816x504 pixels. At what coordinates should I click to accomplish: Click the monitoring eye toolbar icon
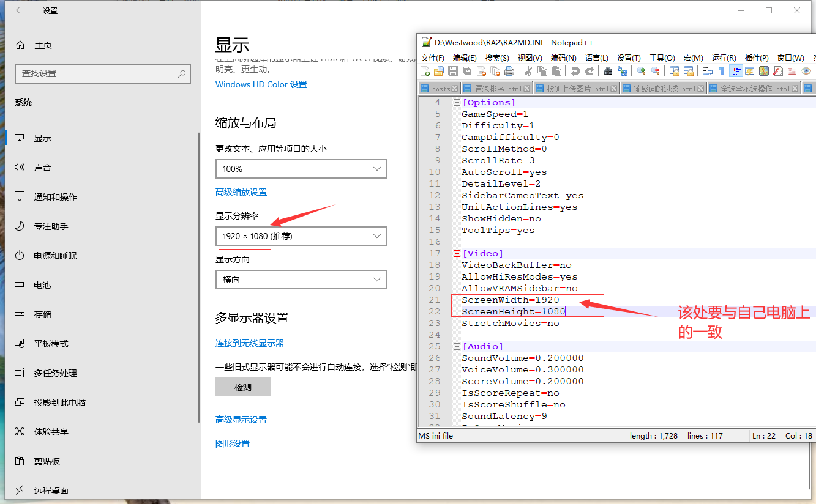pyautogui.click(x=806, y=71)
